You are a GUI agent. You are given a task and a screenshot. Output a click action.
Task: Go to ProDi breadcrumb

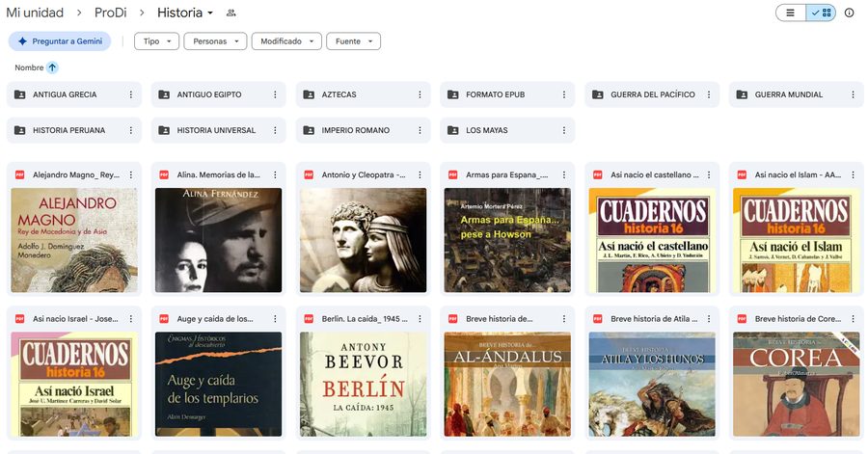click(x=110, y=13)
